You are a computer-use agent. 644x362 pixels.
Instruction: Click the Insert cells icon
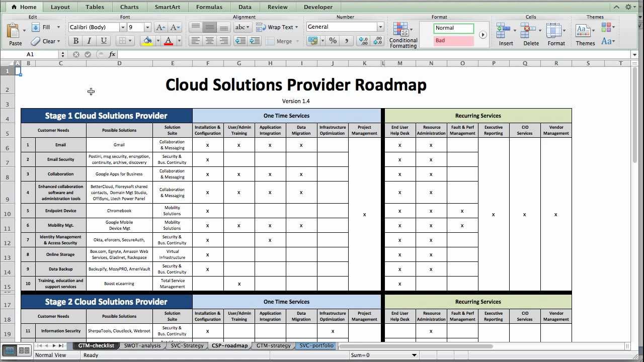[504, 31]
